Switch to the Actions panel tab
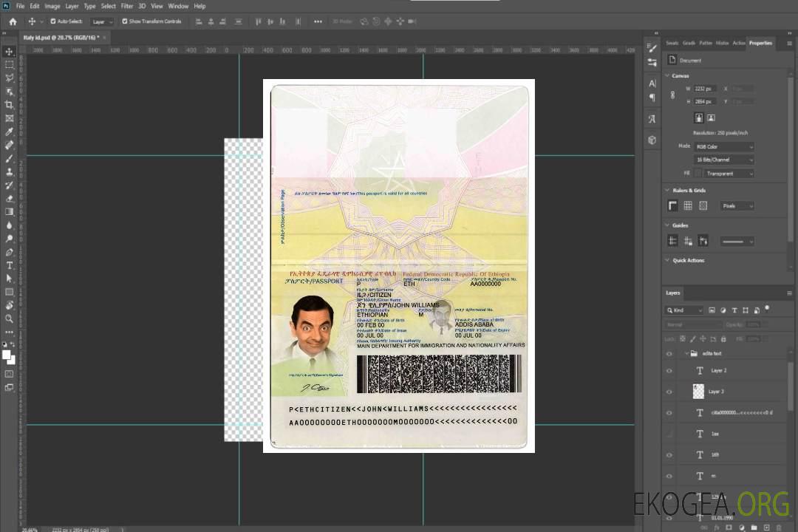The image size is (798, 532). pyautogui.click(x=738, y=43)
